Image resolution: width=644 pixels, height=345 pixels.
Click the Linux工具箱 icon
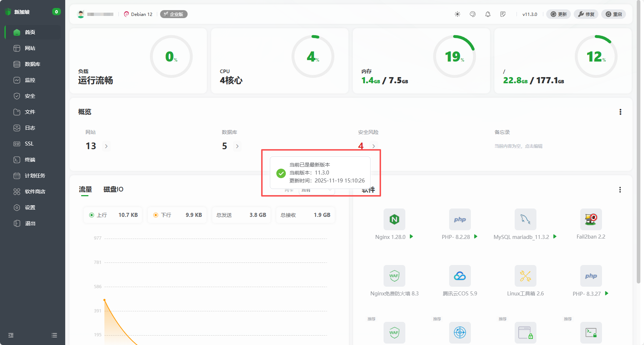point(525,276)
